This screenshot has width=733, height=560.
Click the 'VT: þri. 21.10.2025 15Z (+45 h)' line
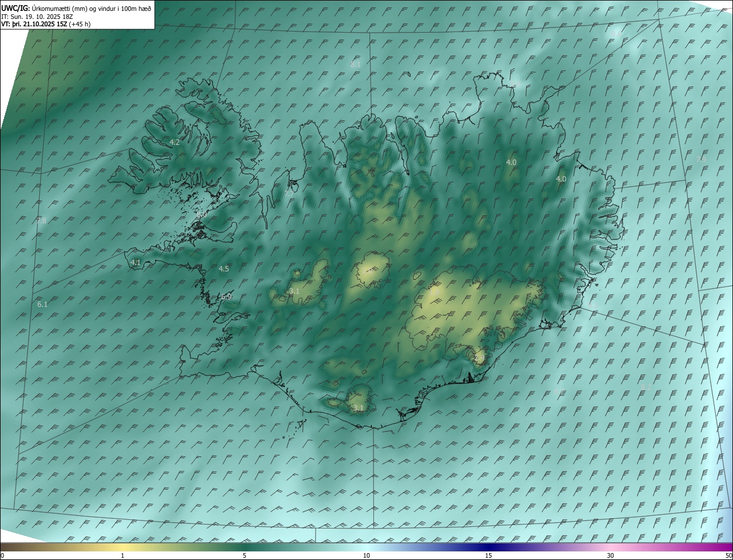tap(46, 24)
